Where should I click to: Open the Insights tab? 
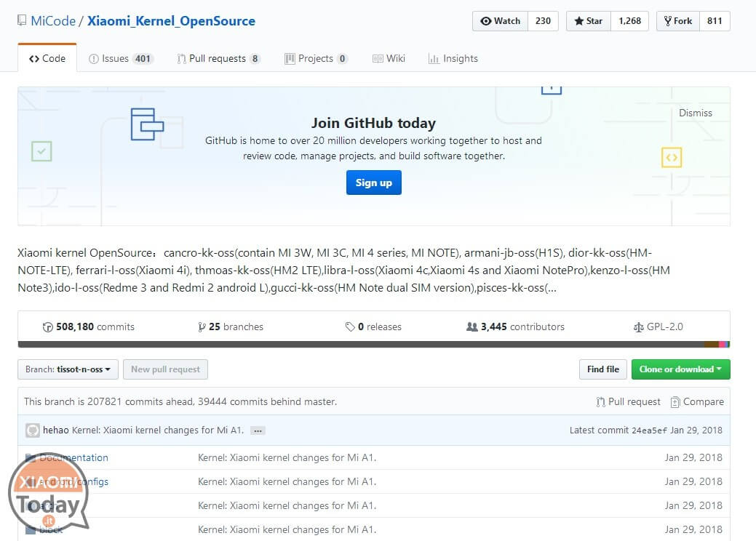point(453,59)
